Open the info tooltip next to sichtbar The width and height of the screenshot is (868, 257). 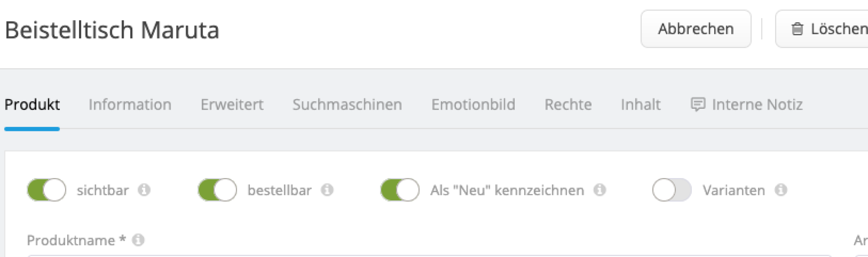pyautogui.click(x=145, y=190)
